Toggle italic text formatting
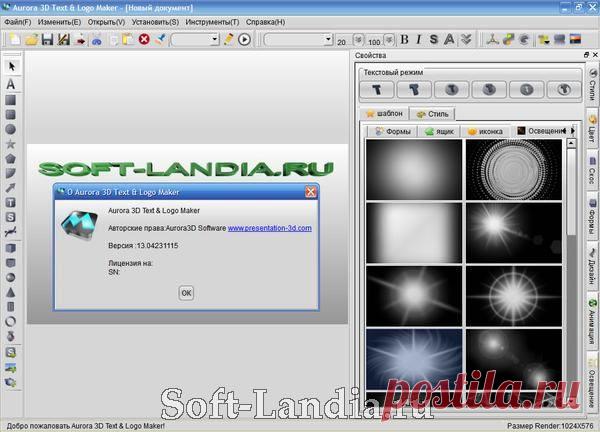 click(x=418, y=40)
